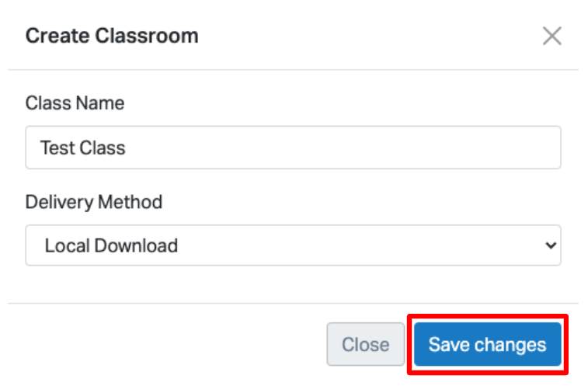Viewport: 588px width, 386px height.
Task: Click empty area of Class Name field
Action: (x=350, y=148)
